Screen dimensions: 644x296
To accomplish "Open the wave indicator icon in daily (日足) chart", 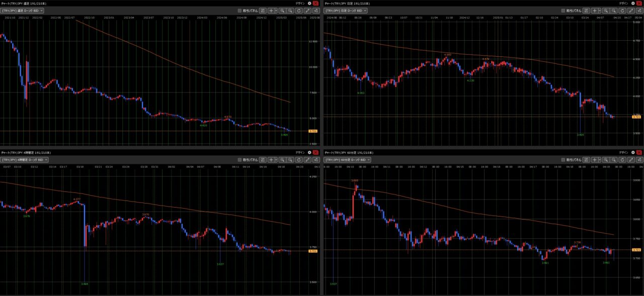I will click(x=639, y=10).
